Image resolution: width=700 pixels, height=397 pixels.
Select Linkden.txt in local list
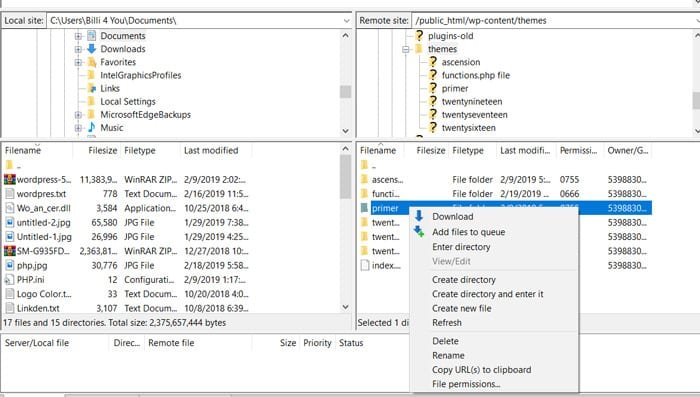[x=38, y=308]
